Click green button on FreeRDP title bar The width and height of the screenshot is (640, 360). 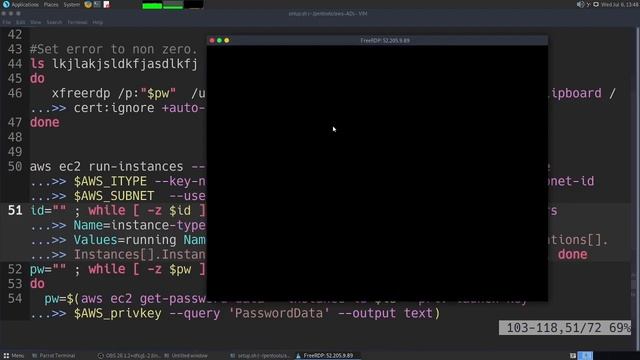click(219, 40)
